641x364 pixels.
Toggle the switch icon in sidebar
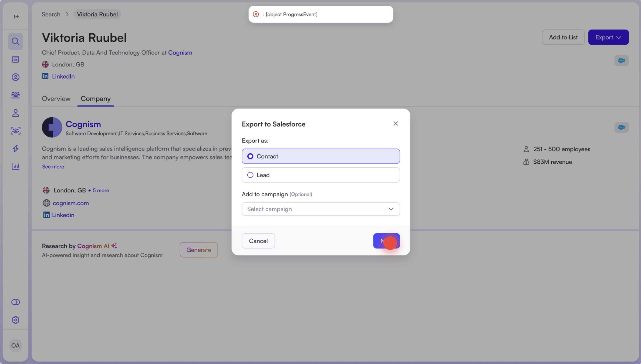[15, 302]
